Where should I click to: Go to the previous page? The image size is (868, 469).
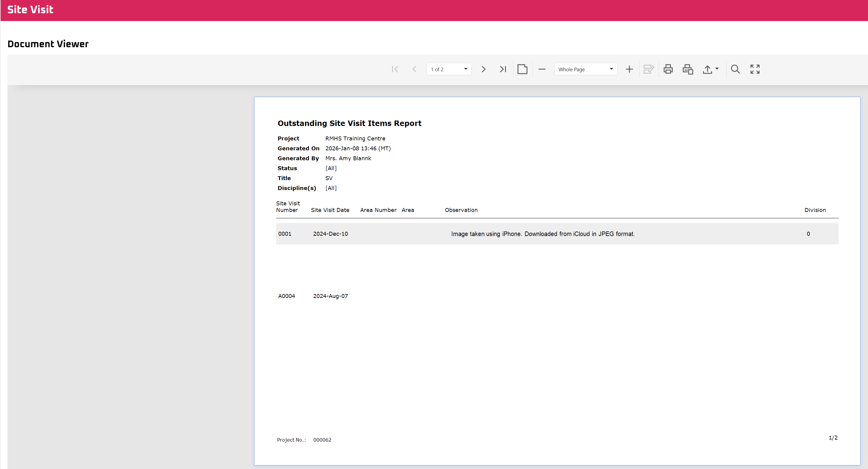click(414, 69)
